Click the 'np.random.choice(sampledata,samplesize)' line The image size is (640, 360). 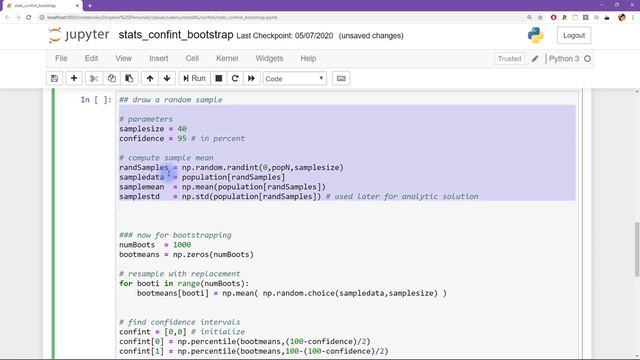[x=292, y=293]
